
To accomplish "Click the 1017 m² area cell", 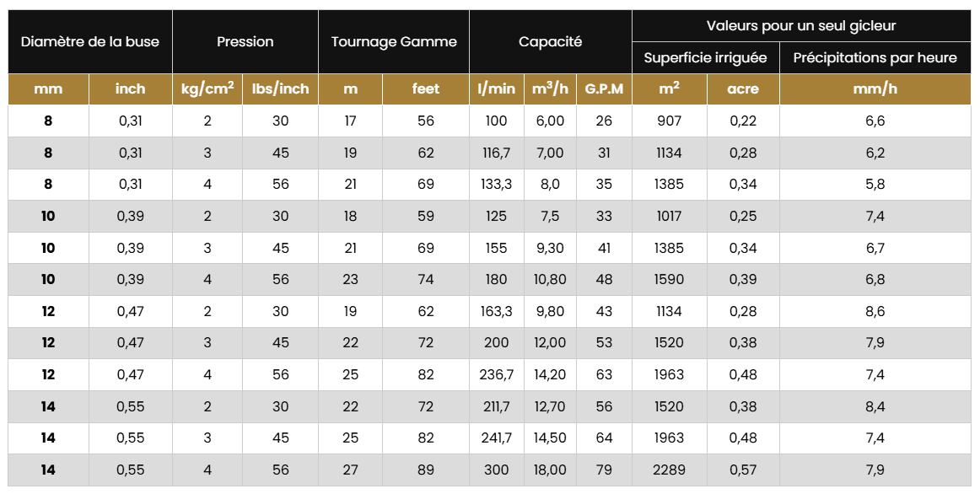I will (669, 216).
